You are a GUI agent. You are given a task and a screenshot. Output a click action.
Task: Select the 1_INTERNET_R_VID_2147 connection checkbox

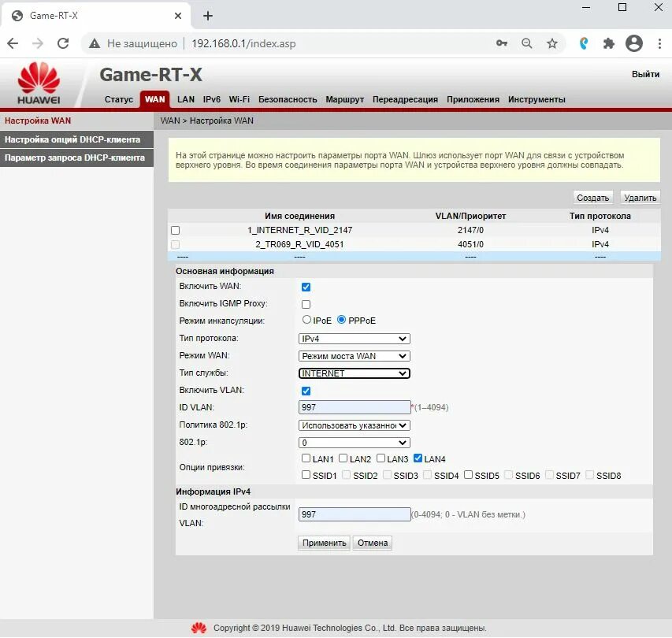point(175,230)
